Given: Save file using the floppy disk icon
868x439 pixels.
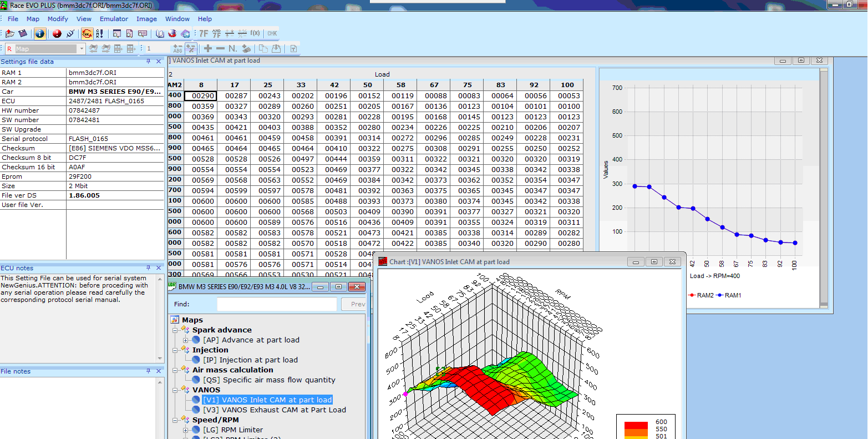Looking at the screenshot, I should 23,33.
